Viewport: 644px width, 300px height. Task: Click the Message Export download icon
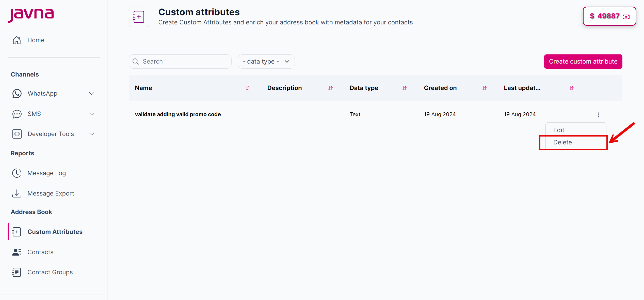click(x=17, y=193)
